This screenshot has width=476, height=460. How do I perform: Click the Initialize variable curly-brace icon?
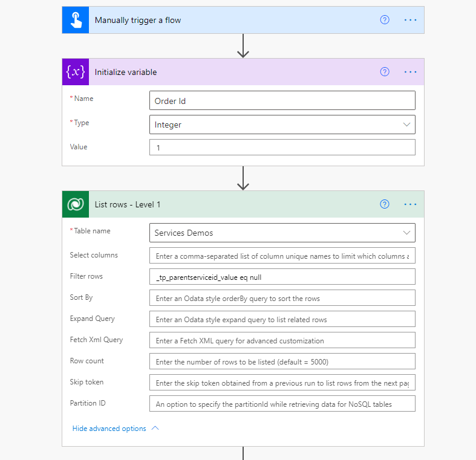tap(76, 72)
